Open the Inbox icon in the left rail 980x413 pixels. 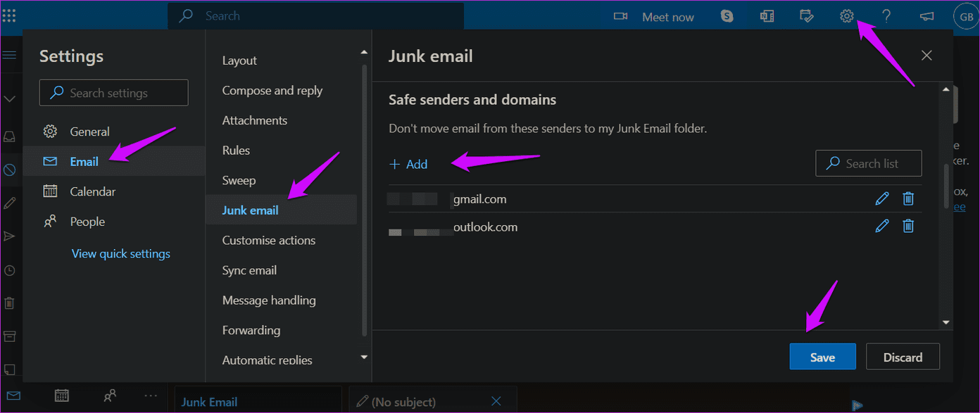tap(10, 136)
